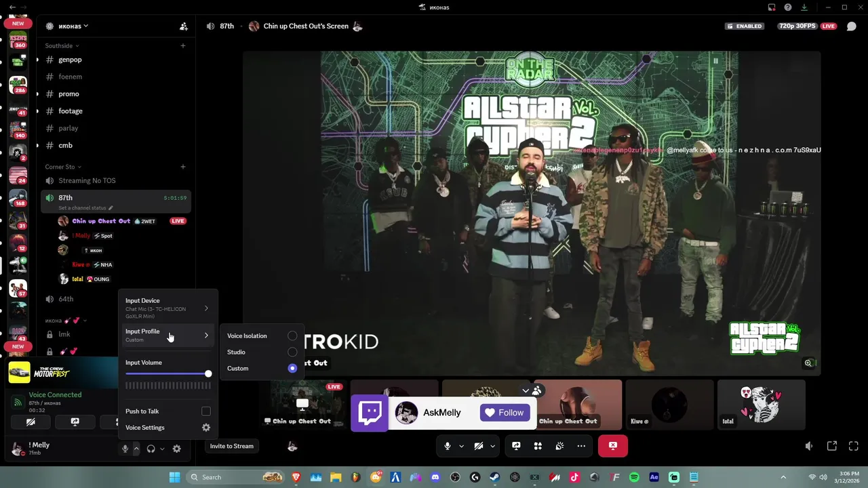This screenshot has width=868, height=488.
Task: Open the chat bubble in top bar
Action: 852,26
